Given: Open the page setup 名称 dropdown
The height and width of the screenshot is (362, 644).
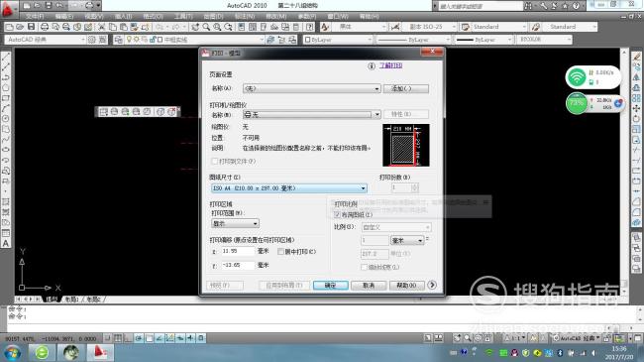Looking at the screenshot, I should 312,88.
